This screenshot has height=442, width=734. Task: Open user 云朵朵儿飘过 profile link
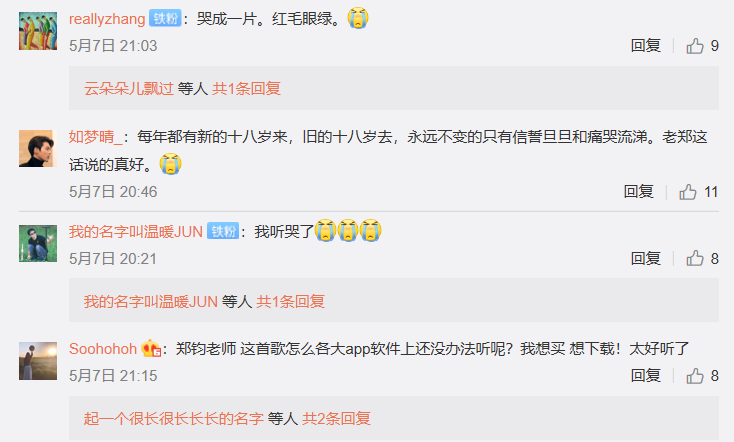tap(129, 88)
